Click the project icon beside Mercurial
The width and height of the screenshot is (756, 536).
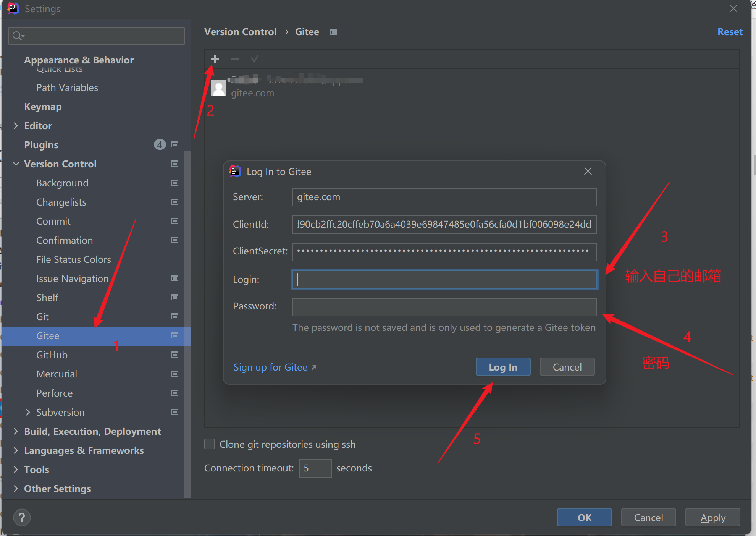[175, 374]
